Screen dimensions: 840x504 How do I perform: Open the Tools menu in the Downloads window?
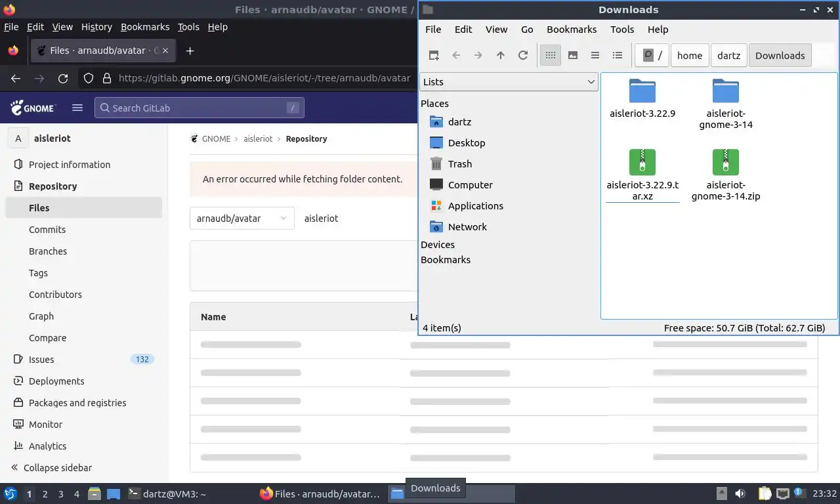622,29
